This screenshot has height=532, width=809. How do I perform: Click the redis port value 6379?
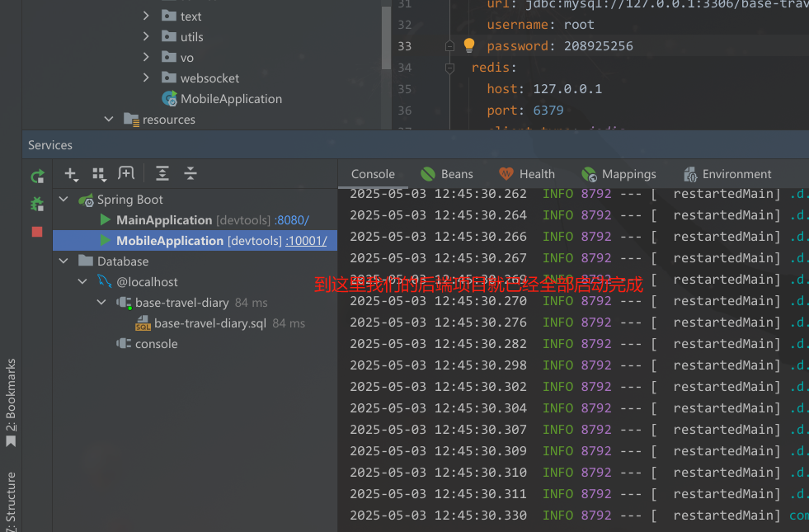tap(548, 111)
